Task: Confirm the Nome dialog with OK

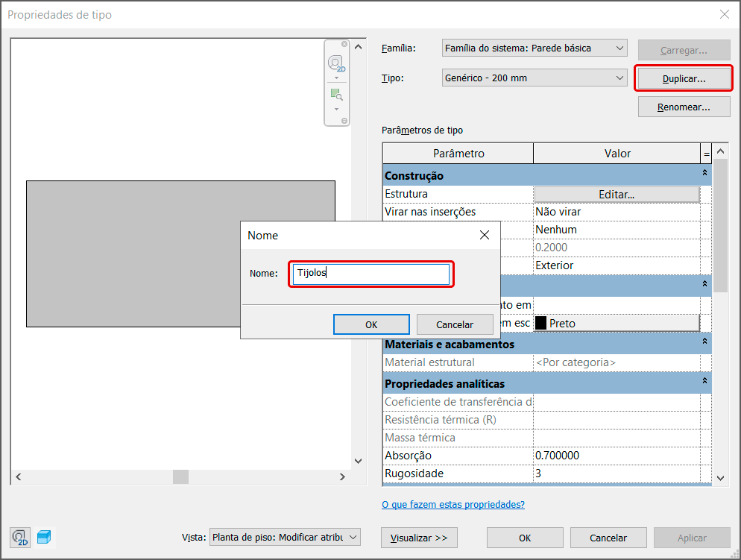Action: click(370, 324)
